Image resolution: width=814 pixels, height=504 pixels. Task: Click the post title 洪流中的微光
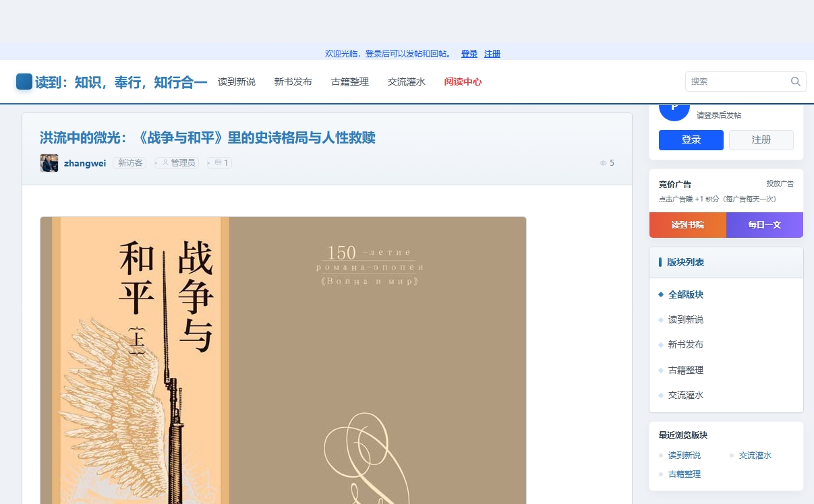click(208, 138)
